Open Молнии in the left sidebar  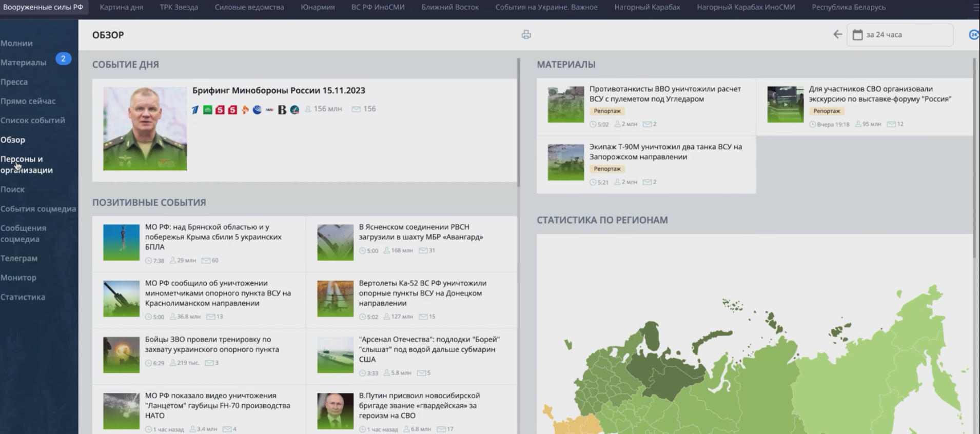pyautogui.click(x=16, y=44)
